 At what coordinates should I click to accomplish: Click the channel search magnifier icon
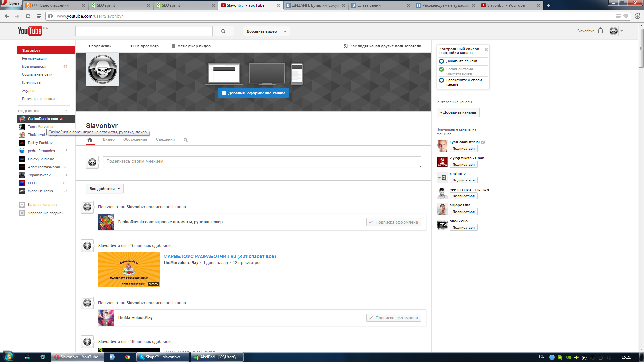(x=186, y=140)
